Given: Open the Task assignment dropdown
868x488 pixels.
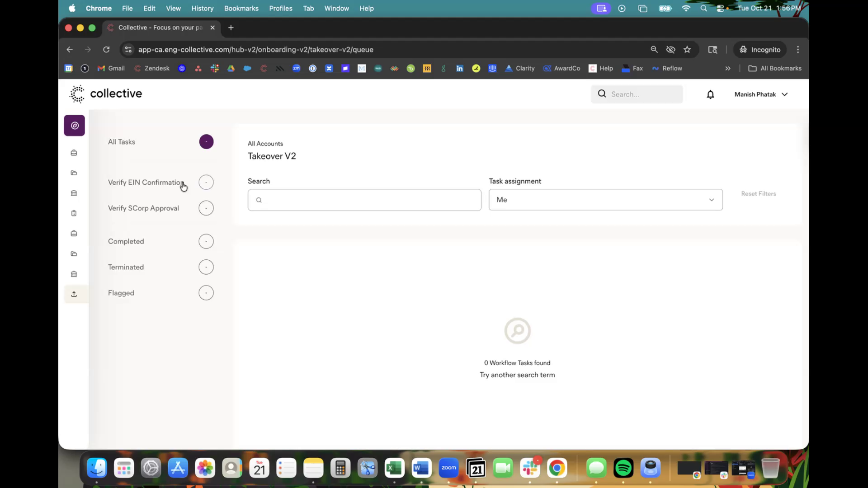Looking at the screenshot, I should (x=605, y=200).
